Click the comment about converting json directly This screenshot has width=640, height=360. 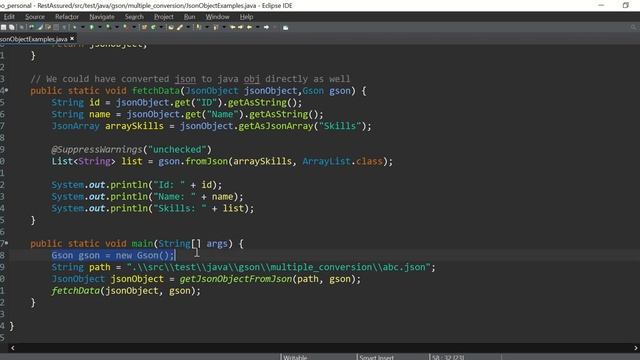[x=190, y=79]
